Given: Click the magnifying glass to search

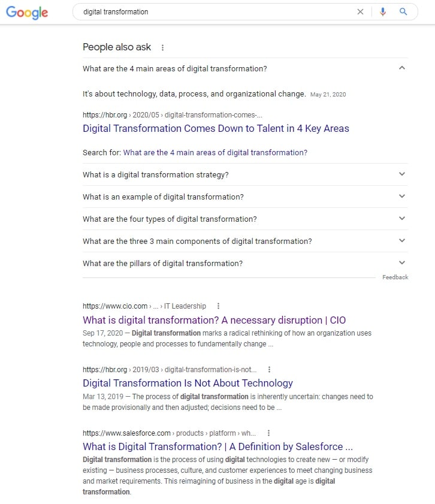Looking at the screenshot, I should point(403,11).
